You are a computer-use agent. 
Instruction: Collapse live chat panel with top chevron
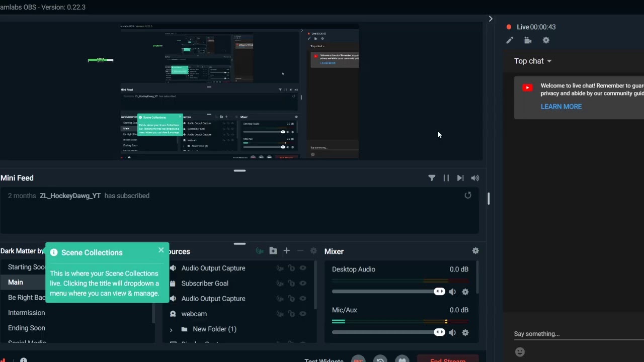click(x=491, y=19)
